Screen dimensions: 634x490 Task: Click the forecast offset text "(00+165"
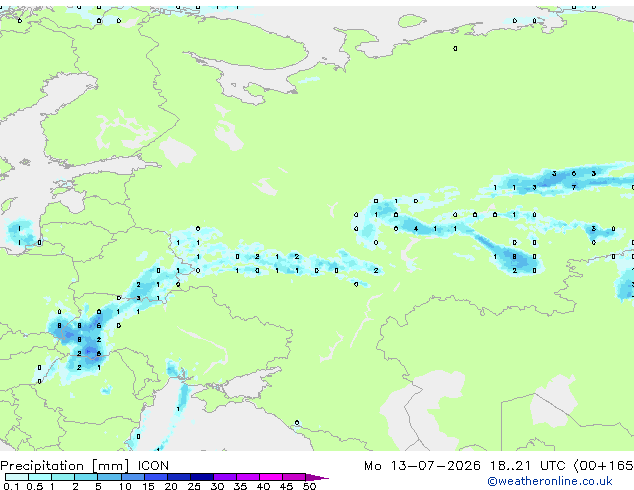pos(603,466)
